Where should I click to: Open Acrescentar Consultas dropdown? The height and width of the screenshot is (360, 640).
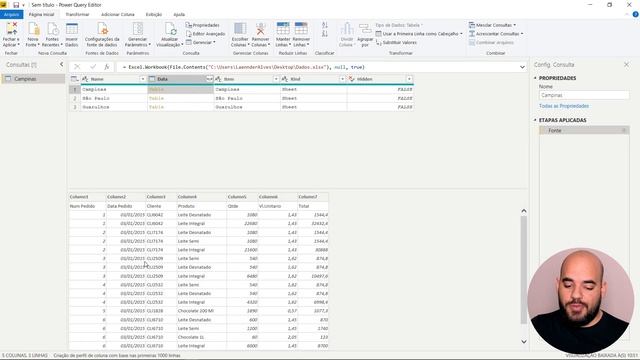[496, 34]
